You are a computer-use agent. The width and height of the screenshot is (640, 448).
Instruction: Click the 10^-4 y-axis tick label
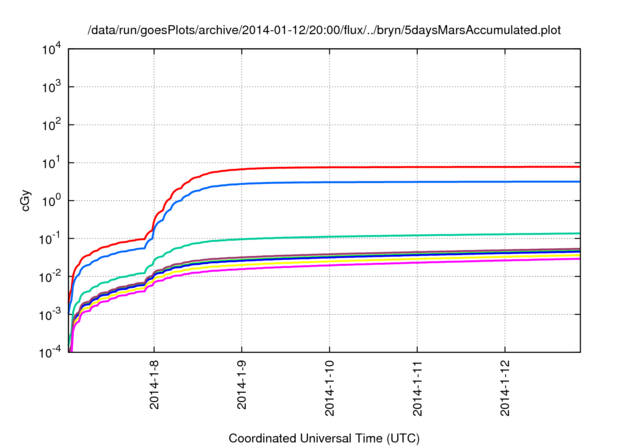[x=50, y=352]
